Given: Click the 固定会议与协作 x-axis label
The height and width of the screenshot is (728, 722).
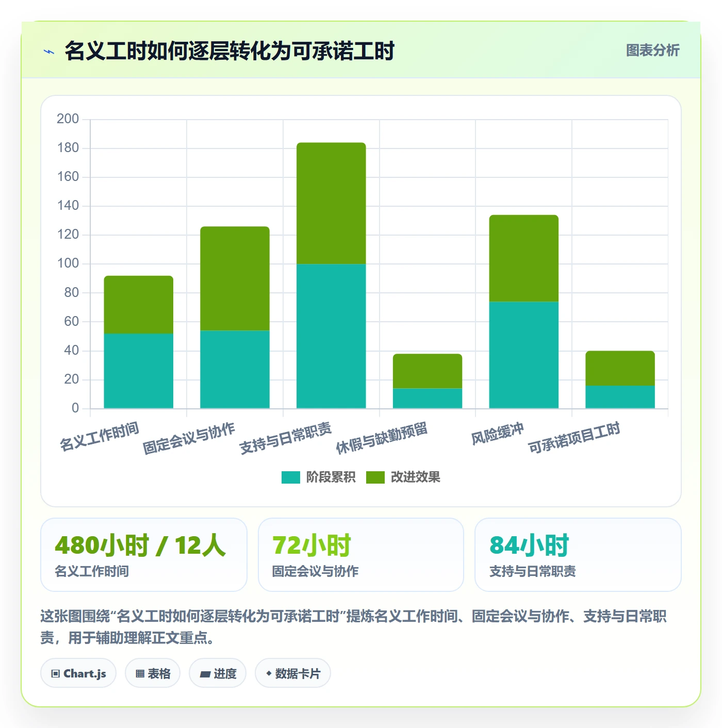Looking at the screenshot, I should [189, 438].
